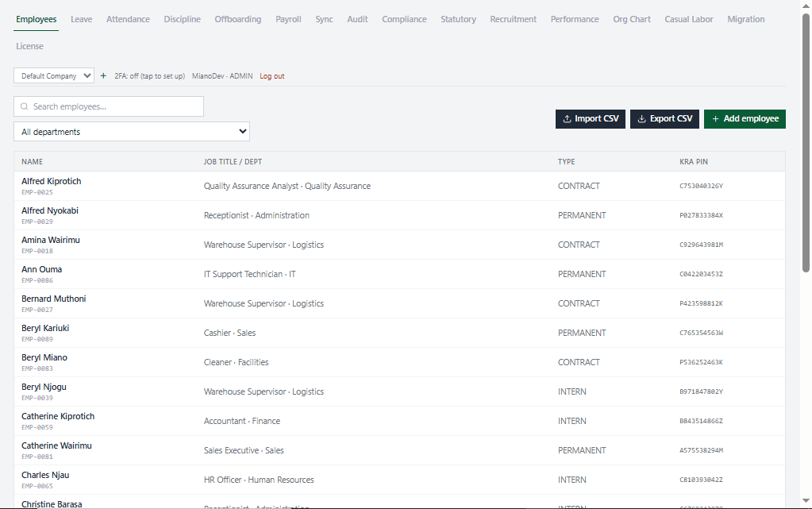
Task: Open Alfred Kiprotich employee row
Action: [x=399, y=186]
